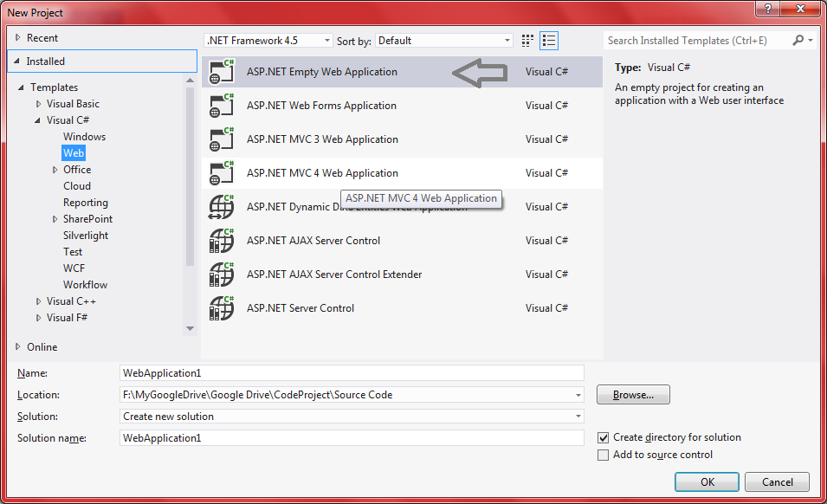The height and width of the screenshot is (504, 827).
Task: Click the Name input field
Action: click(352, 372)
